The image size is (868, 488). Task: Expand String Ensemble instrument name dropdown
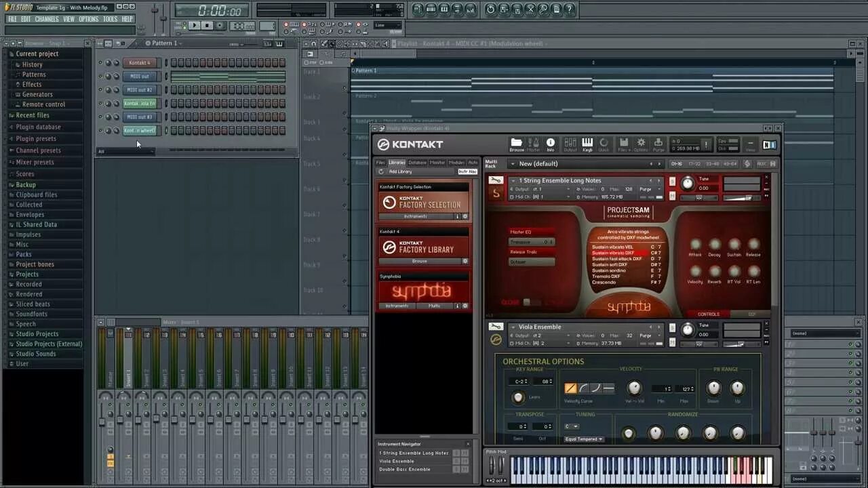click(x=513, y=181)
